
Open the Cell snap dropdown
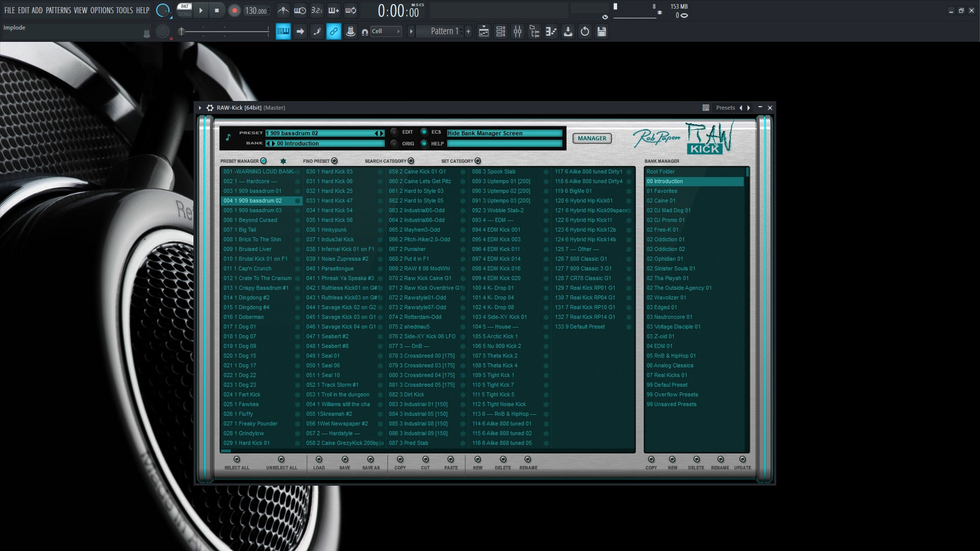coord(386,32)
